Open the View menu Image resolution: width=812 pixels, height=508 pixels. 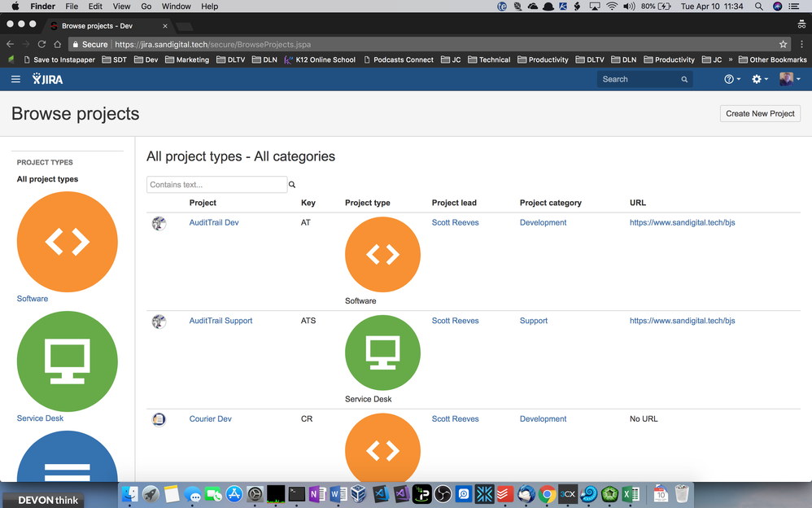point(121,7)
